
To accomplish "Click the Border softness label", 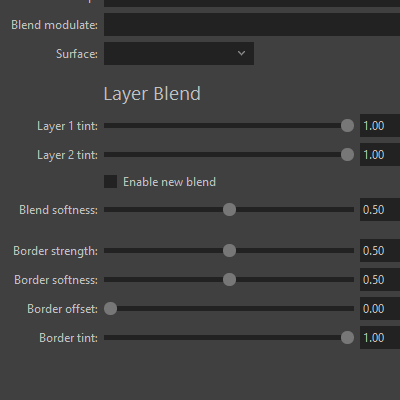I will point(56,280).
